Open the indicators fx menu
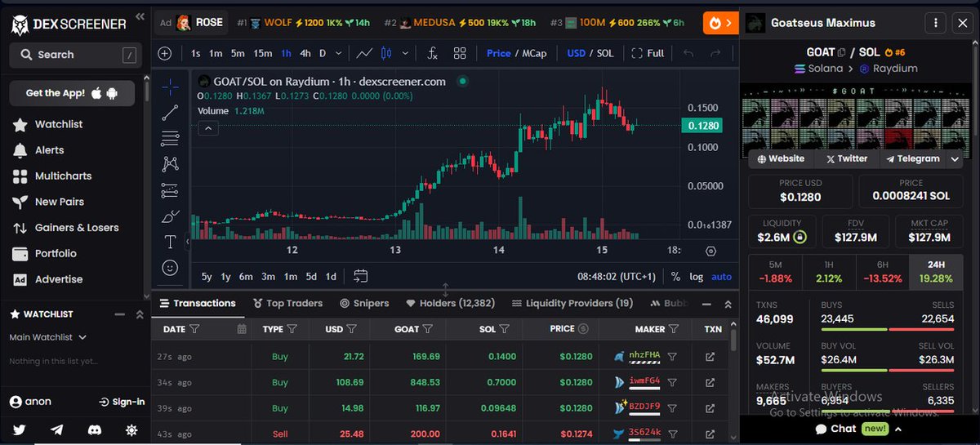This screenshot has width=980, height=445. tap(433, 53)
